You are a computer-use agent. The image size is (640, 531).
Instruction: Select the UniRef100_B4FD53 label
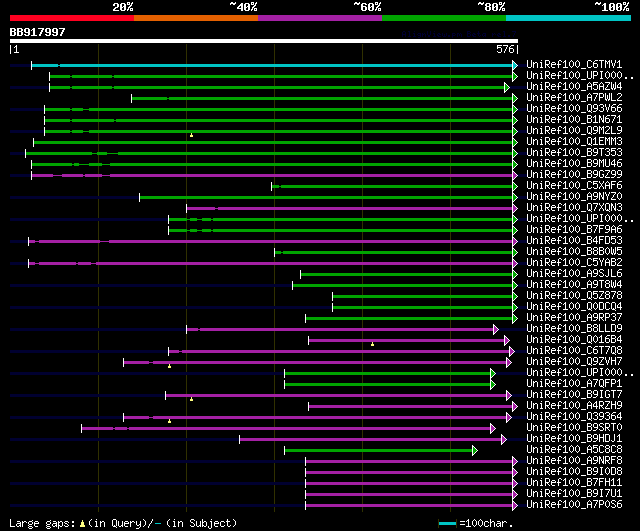point(574,241)
